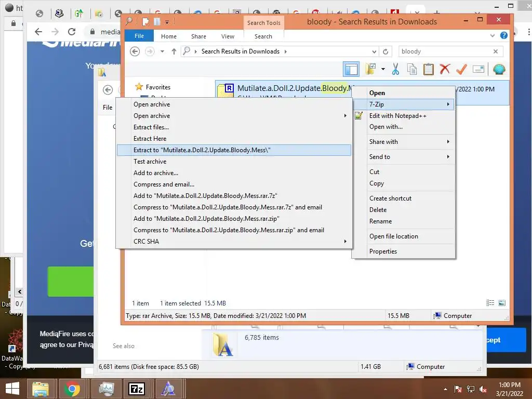Open folder options icon with checkmark

click(x=370, y=69)
